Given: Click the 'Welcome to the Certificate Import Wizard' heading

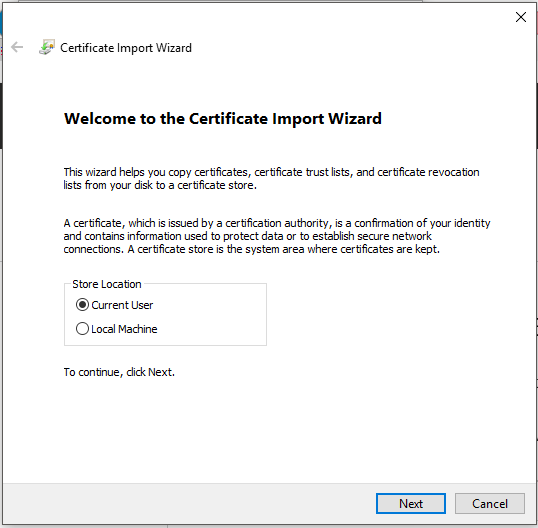Looking at the screenshot, I should (x=223, y=119).
